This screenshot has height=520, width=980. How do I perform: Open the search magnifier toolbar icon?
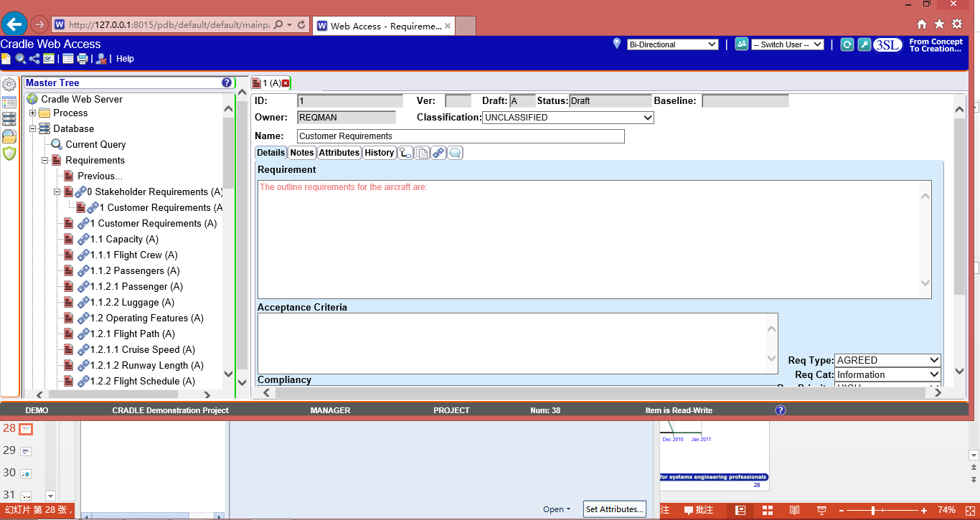[x=21, y=59]
